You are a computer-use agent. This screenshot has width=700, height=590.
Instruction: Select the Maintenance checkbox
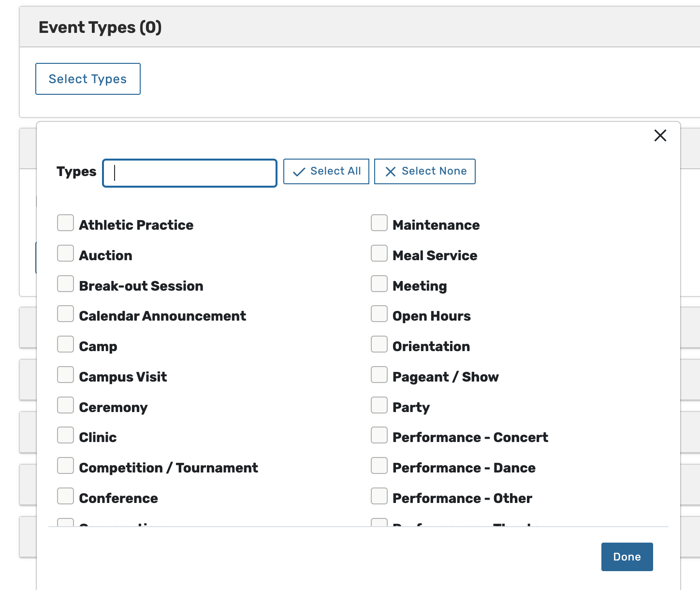[x=379, y=223]
